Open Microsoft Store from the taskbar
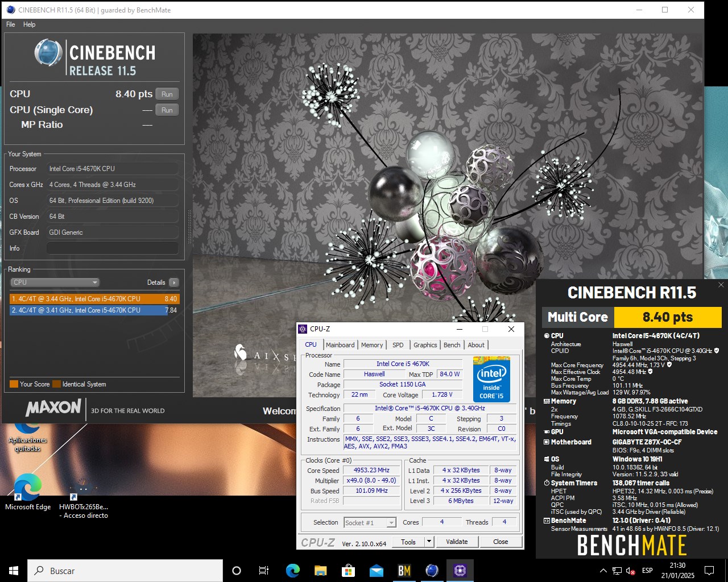The width and height of the screenshot is (728, 582). [349, 571]
